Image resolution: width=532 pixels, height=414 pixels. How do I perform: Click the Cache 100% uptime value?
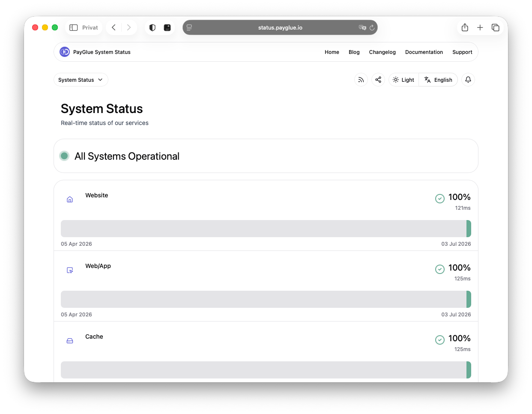tap(459, 338)
